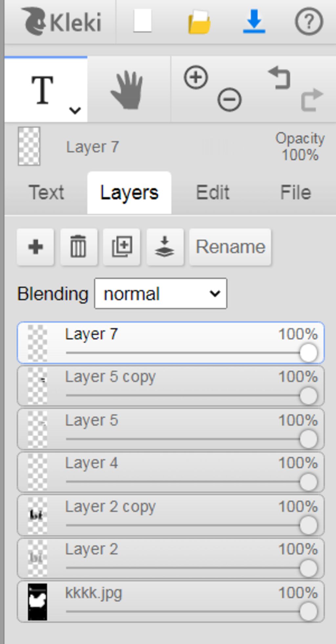Undo the last action
Viewport: 336px width, 644px height.
(x=280, y=77)
